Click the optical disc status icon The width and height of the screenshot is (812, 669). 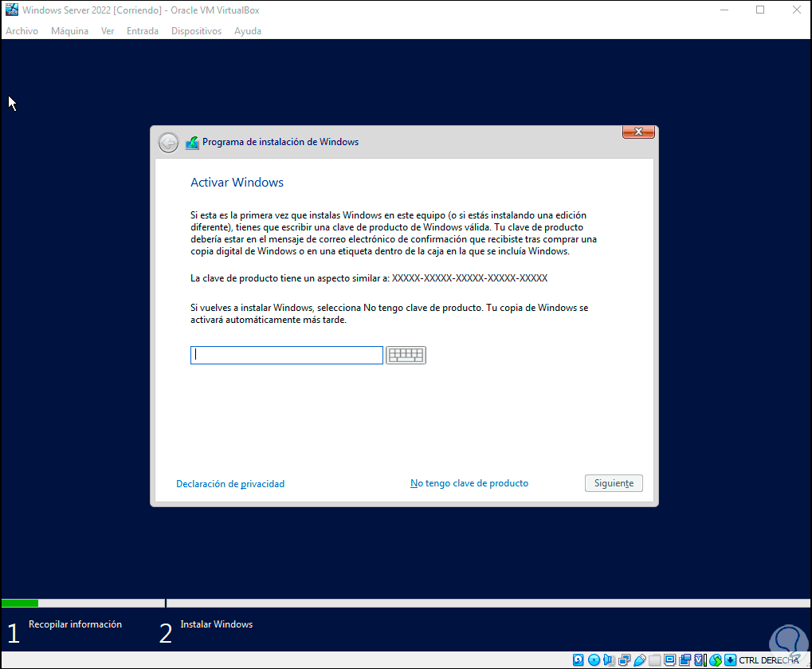pos(594,659)
